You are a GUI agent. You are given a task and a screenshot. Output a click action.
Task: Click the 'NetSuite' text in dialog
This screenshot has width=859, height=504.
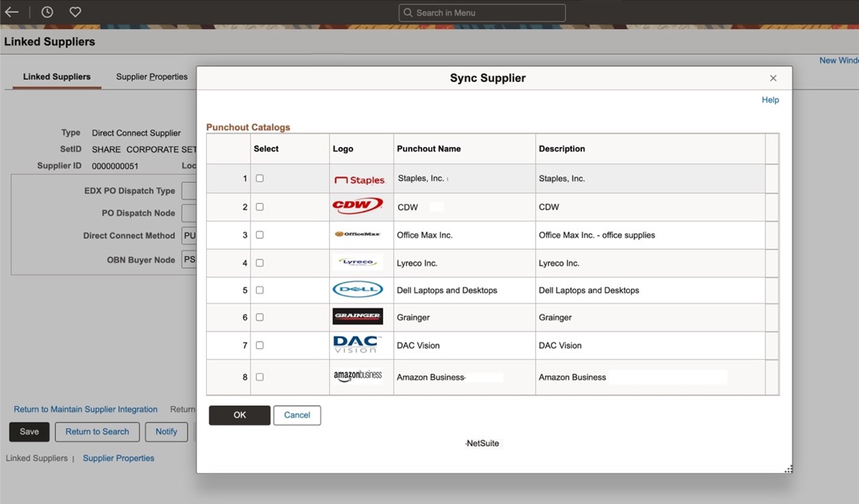pyautogui.click(x=483, y=443)
